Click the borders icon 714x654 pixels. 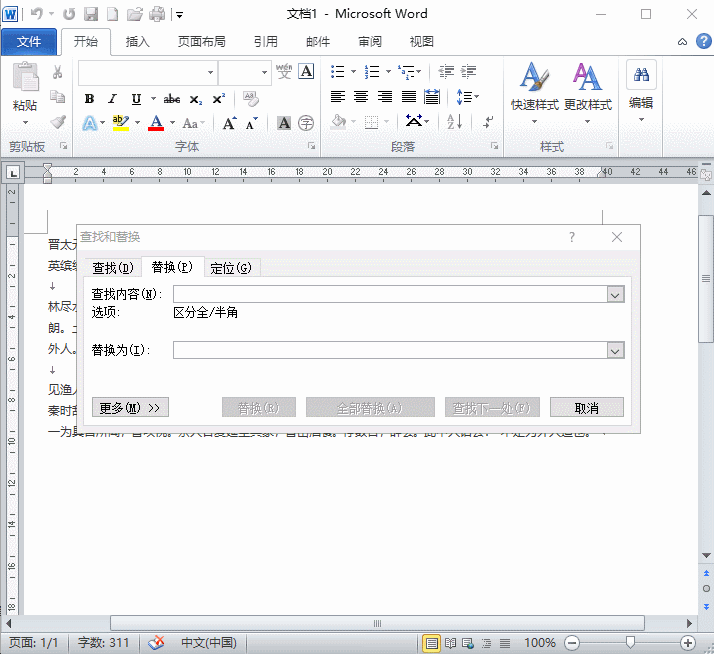point(372,122)
